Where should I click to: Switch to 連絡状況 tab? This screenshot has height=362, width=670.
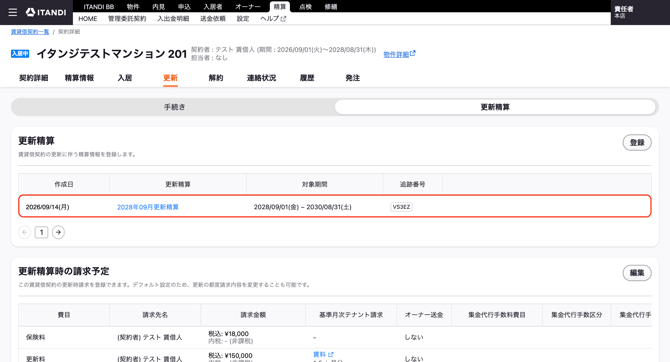262,78
